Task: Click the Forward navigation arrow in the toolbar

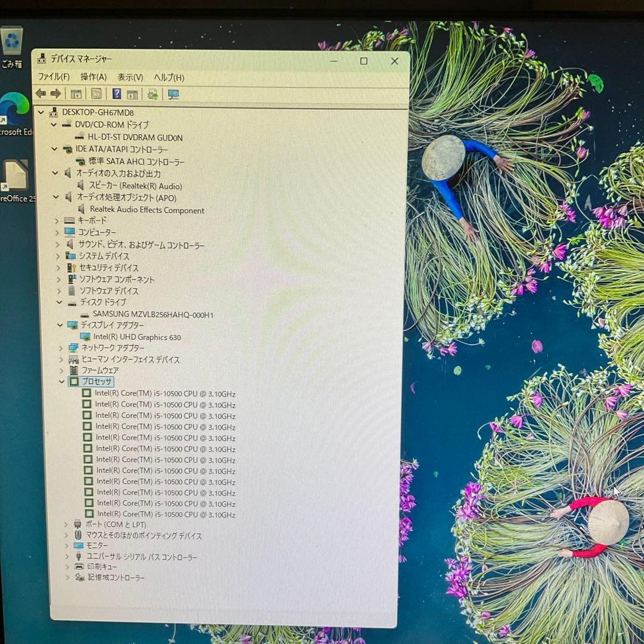Action: (55, 94)
